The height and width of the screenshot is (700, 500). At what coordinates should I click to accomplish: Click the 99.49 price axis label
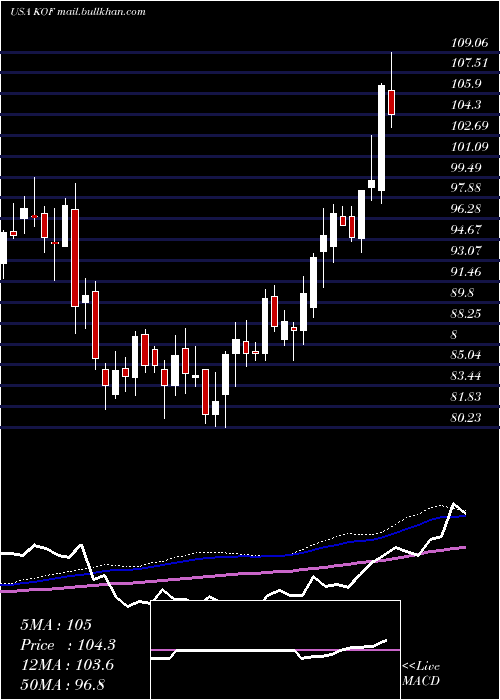[466, 167]
